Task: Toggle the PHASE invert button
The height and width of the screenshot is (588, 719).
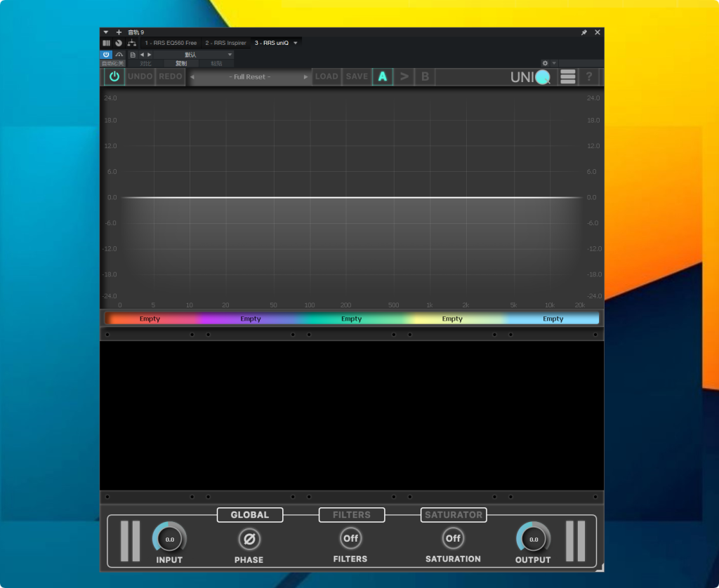Action: pos(249,539)
